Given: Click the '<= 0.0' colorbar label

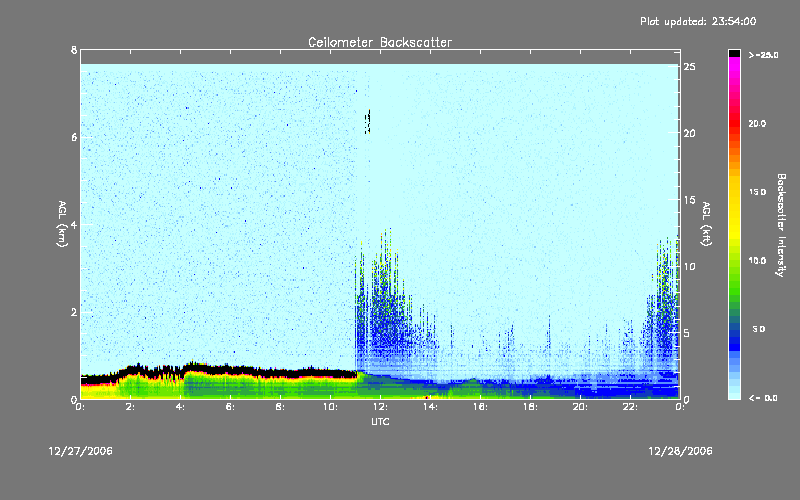Looking at the screenshot, I should (763, 398).
